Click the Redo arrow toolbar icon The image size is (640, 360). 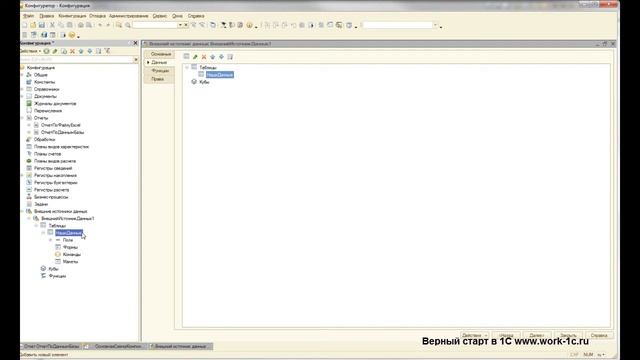108,25
